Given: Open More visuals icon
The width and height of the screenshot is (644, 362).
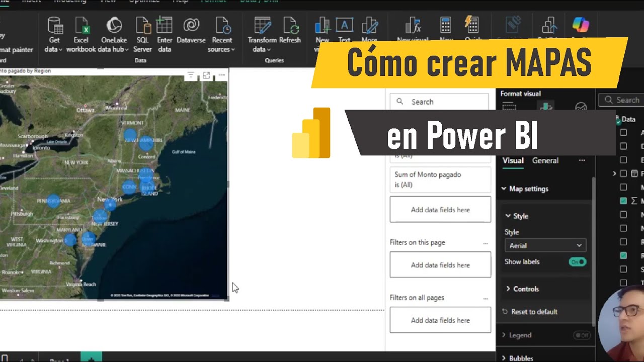Looking at the screenshot, I should click(x=369, y=25).
